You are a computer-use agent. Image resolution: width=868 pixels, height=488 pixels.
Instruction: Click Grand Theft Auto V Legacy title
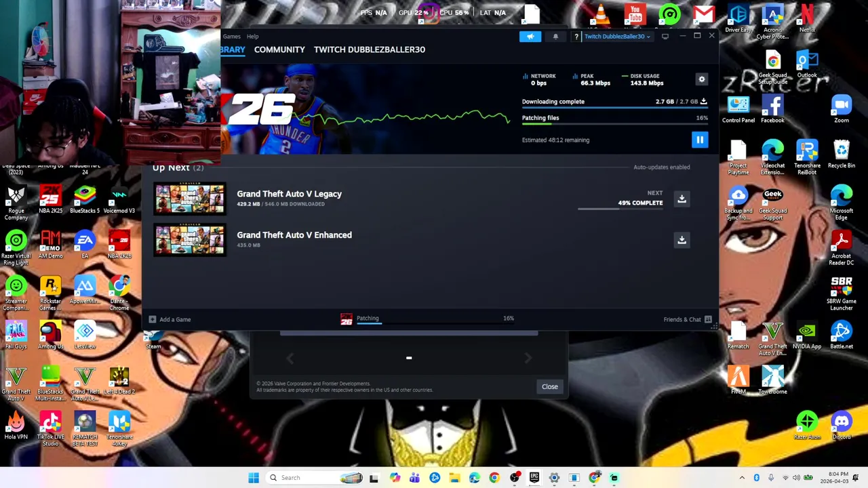pos(289,194)
